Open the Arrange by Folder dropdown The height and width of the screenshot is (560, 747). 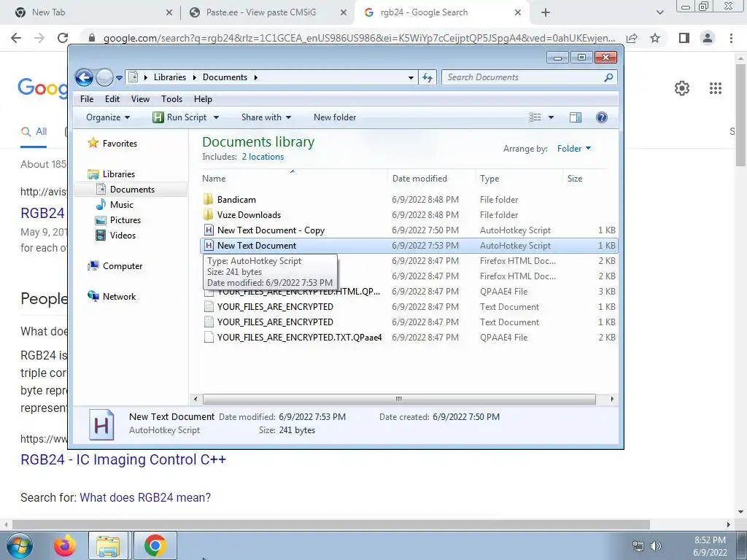click(x=574, y=149)
